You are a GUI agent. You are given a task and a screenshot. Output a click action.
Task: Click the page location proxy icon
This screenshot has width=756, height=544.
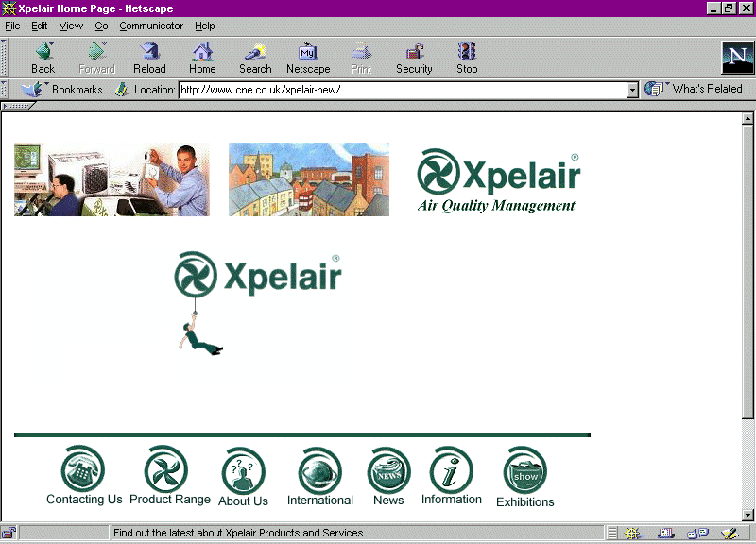click(121, 89)
